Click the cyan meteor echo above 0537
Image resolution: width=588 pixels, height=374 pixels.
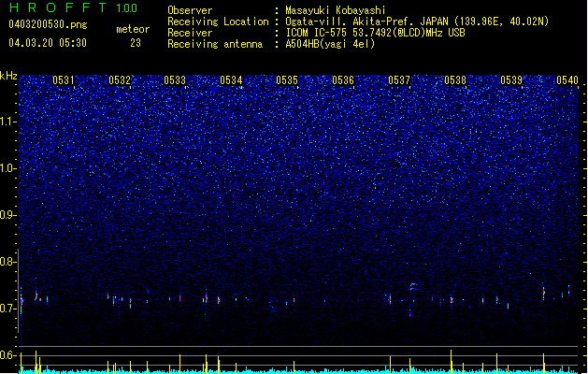(x=413, y=287)
